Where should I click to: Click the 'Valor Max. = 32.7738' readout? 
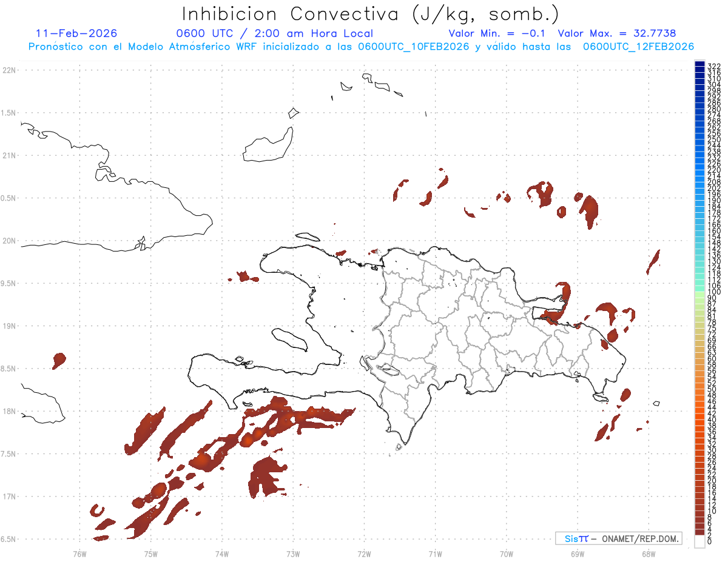(617, 33)
